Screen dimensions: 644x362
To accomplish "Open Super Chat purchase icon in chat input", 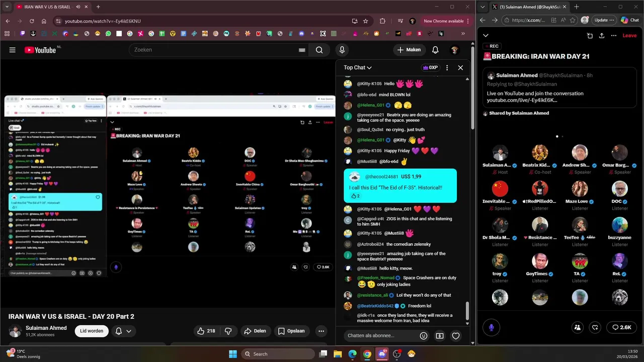I will click(440, 336).
